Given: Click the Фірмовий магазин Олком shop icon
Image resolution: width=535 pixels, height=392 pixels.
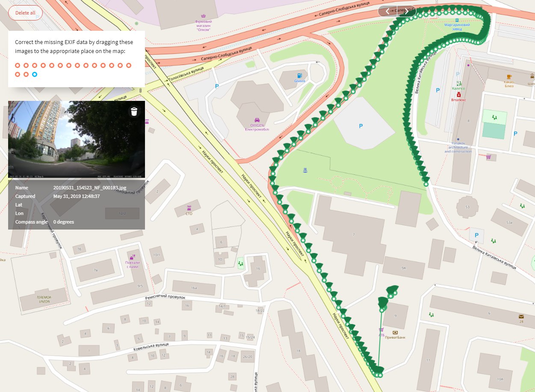Looking at the screenshot, I should coord(203,16).
